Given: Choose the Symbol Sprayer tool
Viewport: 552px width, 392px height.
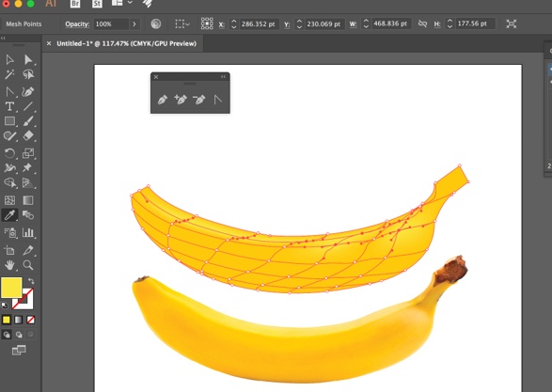Looking at the screenshot, I should click(9, 232).
